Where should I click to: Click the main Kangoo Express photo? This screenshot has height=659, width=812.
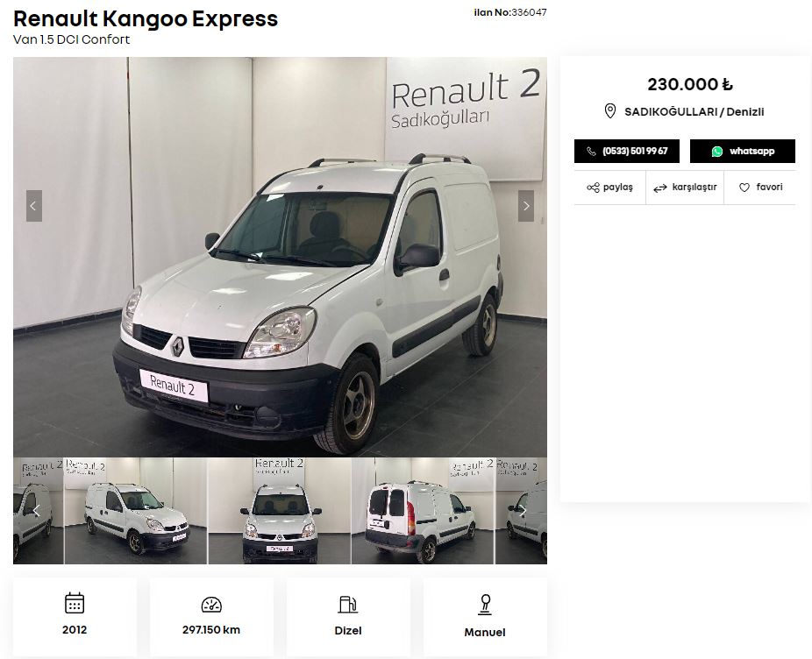click(280, 257)
